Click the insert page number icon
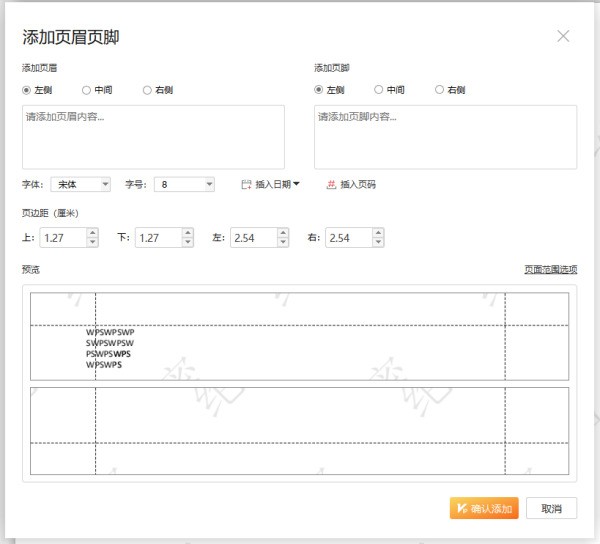The width and height of the screenshot is (600, 544). coord(332,184)
